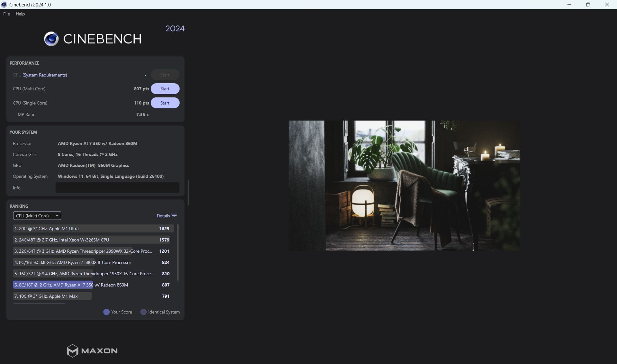This screenshot has width=617, height=364.
Task: Open the Help menu
Action: [20, 14]
